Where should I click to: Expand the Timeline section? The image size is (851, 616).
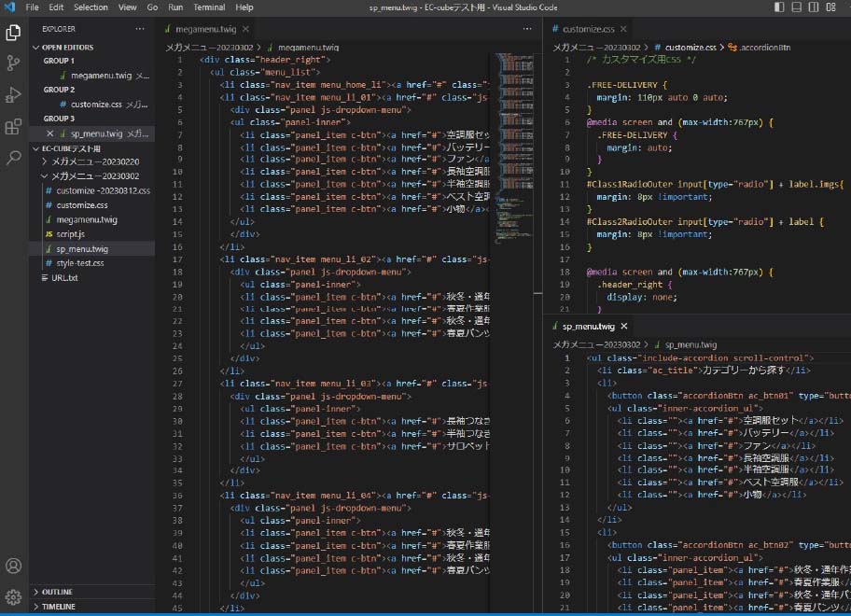(58, 607)
